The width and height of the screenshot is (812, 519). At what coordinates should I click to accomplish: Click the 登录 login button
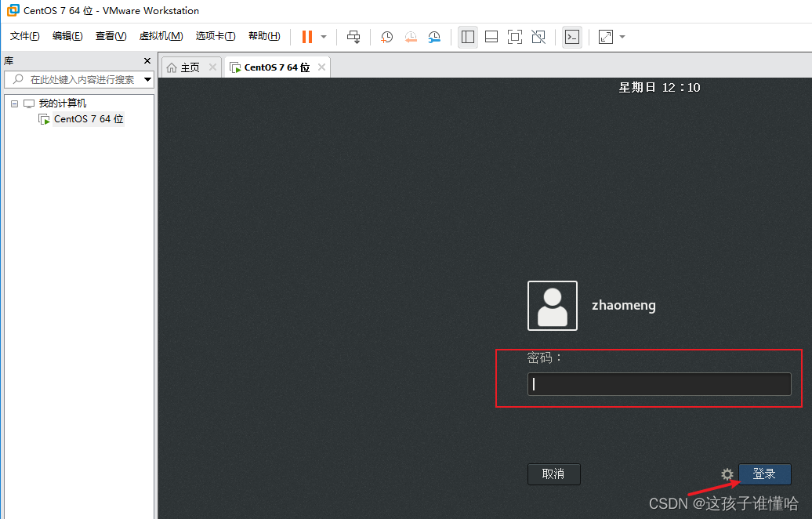(764, 474)
